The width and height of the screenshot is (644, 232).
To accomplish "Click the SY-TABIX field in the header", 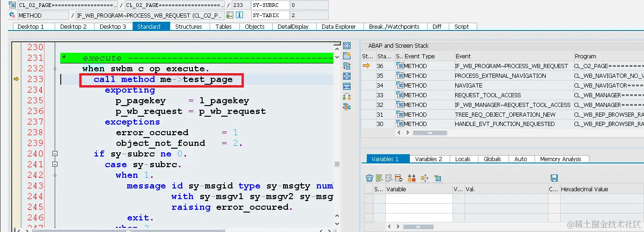I will (x=270, y=15).
